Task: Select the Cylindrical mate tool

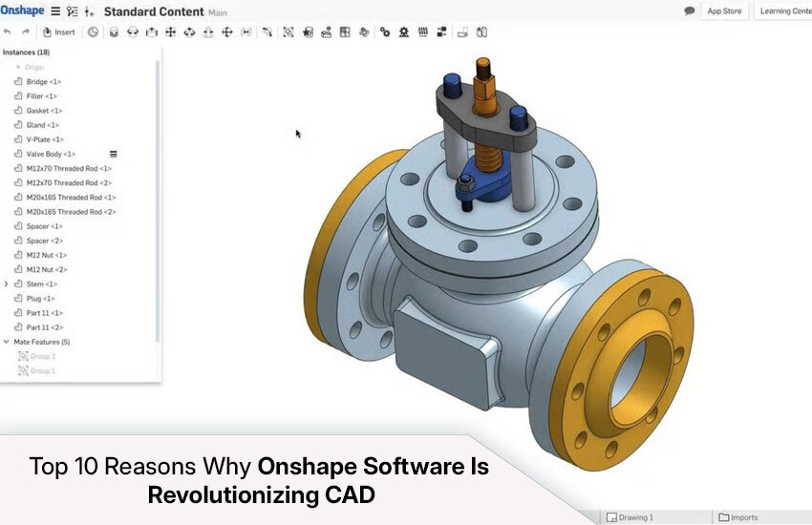Action: [189, 32]
